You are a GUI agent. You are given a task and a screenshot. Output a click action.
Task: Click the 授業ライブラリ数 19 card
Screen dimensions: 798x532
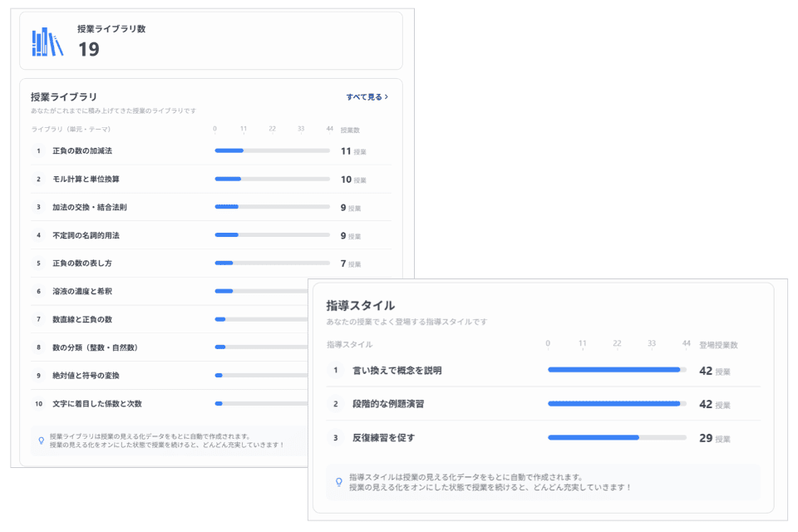pos(210,41)
